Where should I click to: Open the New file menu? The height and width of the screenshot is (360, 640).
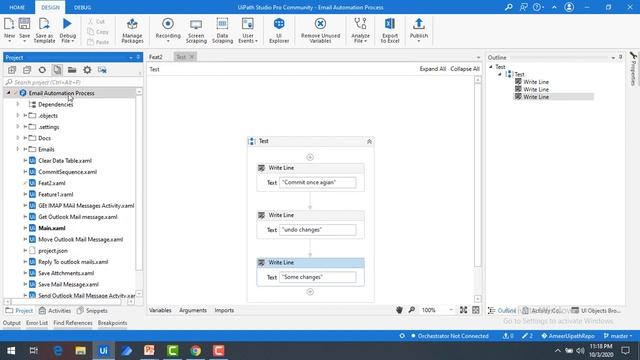(9, 30)
